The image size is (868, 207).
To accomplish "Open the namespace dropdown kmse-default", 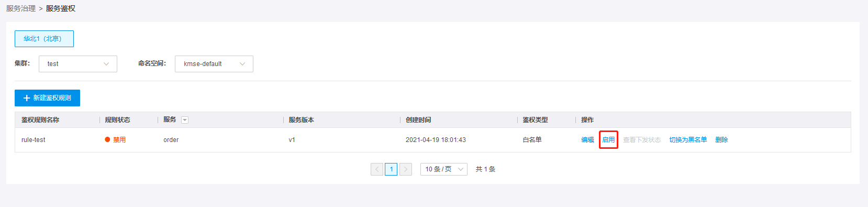I will click(214, 64).
